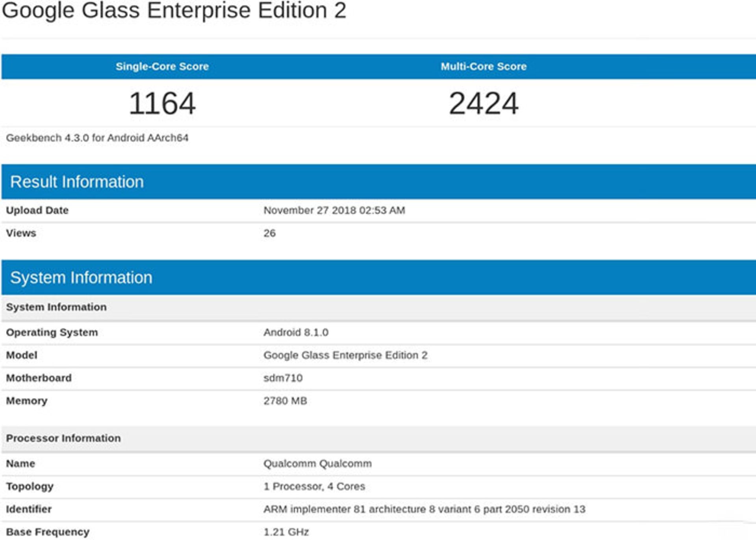The image size is (756, 540).
Task: Select the Android 8.1.0 value
Action: [296, 332]
